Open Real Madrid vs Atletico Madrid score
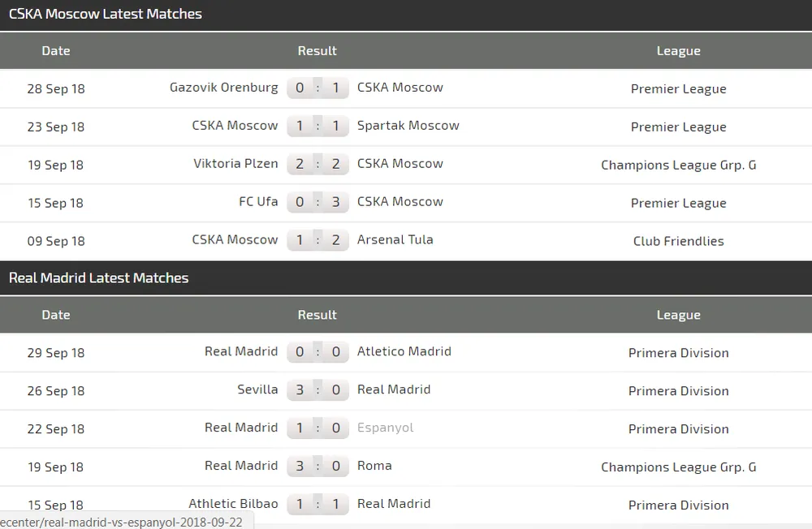The width and height of the screenshot is (812, 529). 317,352
